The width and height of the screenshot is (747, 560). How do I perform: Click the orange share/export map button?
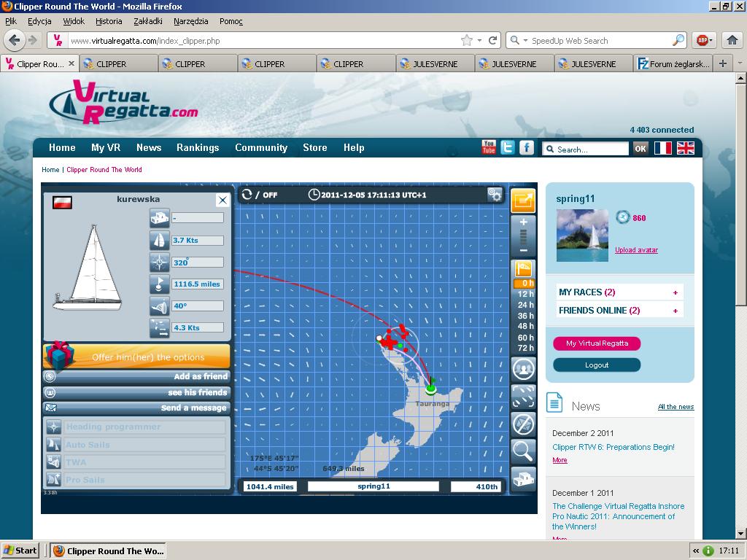coord(523,200)
